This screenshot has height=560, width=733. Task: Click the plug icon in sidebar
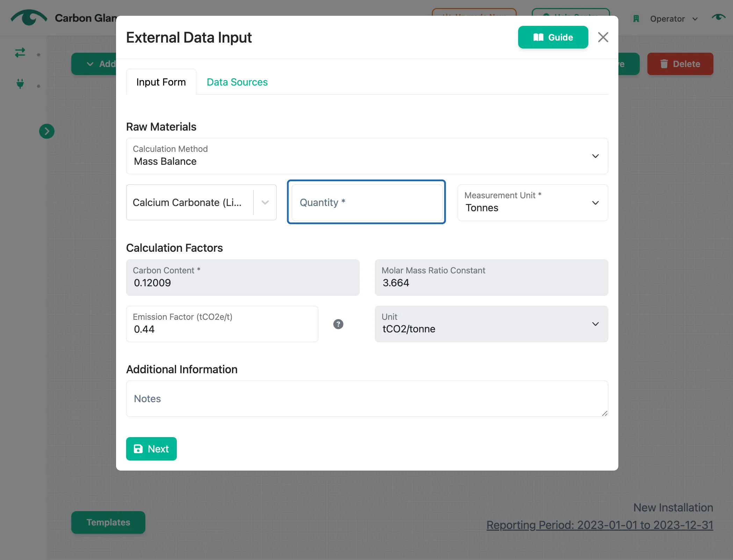click(x=20, y=84)
